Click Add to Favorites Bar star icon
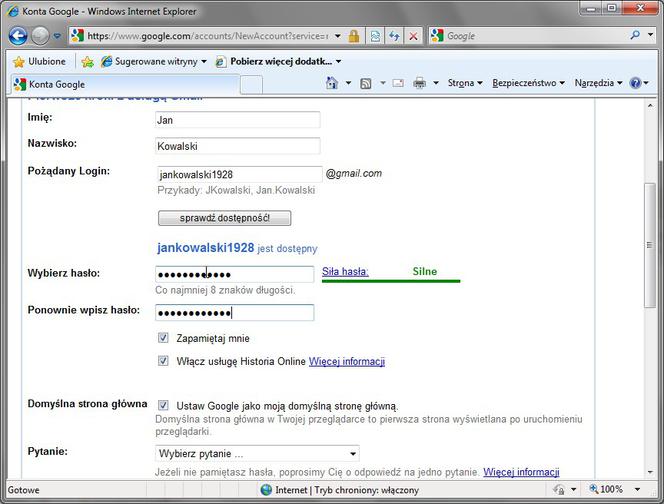The image size is (664, 504). [88, 62]
